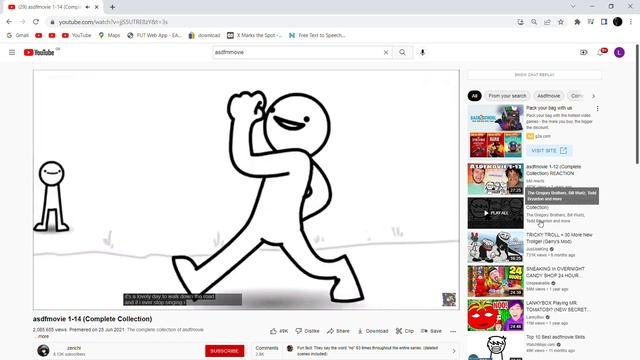Viewport: 640px width, 360px height.
Task: Open the zoom magnifier in address bar
Action: 534,22
